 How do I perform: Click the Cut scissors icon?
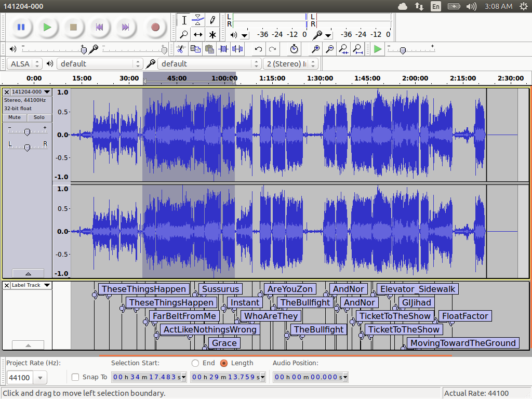coord(180,49)
